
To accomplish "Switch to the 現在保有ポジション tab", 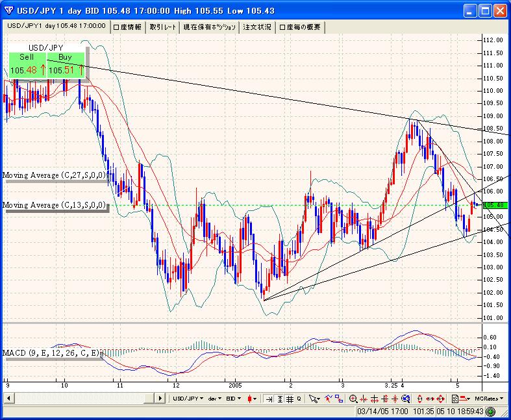I will (209, 27).
